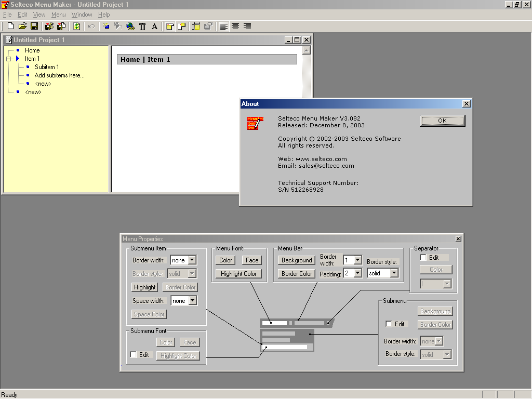Check the Submenu Font Edit checkbox
The image size is (532, 399).
click(x=134, y=355)
